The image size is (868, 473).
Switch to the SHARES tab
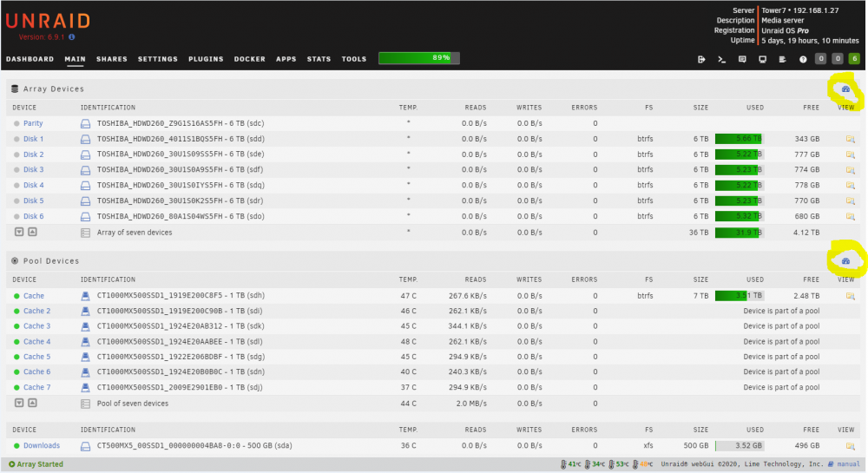click(x=112, y=59)
